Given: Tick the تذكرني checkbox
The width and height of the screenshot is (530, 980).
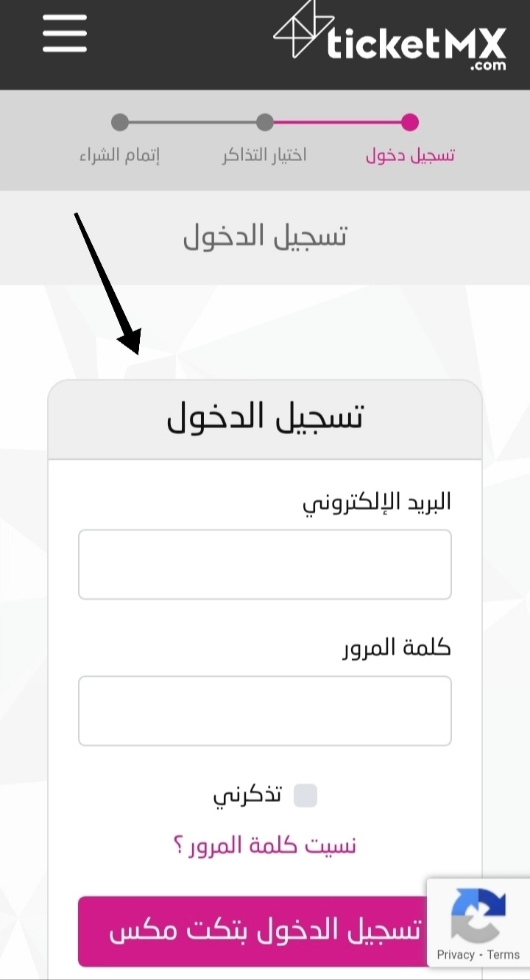Looking at the screenshot, I should click(305, 795).
